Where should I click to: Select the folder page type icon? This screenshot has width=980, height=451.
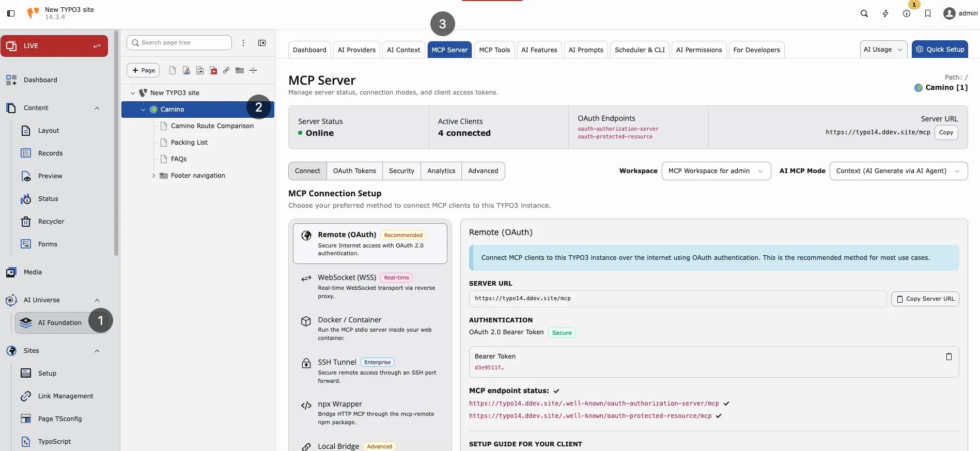pyautogui.click(x=240, y=70)
